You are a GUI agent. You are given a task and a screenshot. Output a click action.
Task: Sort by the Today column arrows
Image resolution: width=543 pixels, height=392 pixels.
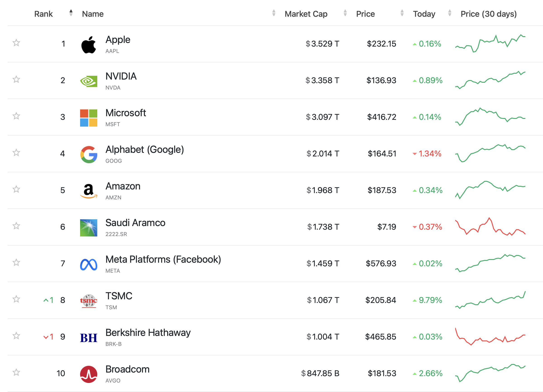[x=450, y=13]
